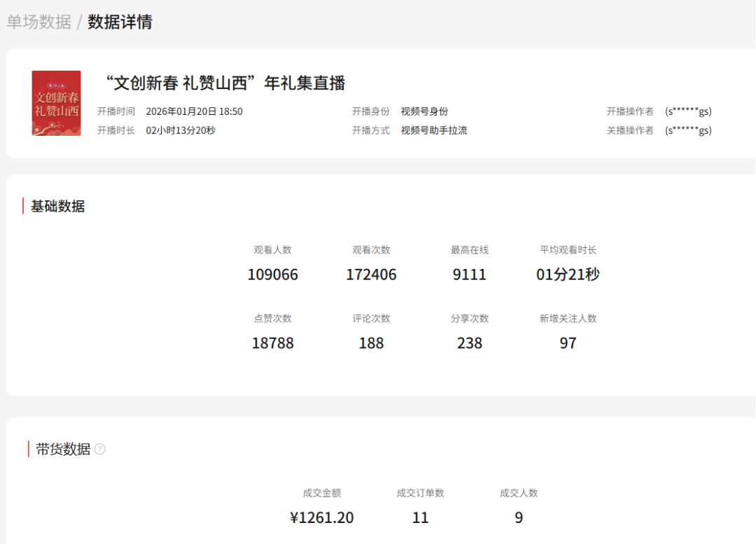Viewport: 756px width, 544px height.
Task: Click the 分享次数 value 238
Action: point(469,343)
